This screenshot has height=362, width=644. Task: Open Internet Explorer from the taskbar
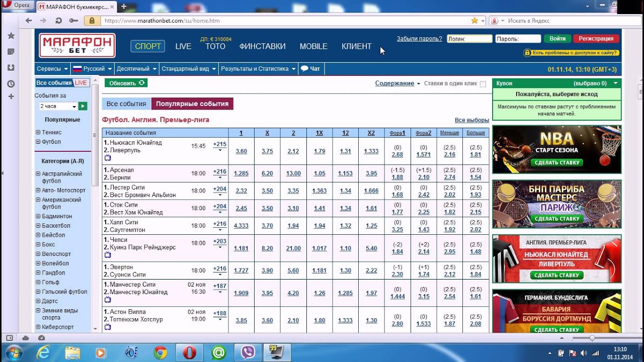[44, 353]
